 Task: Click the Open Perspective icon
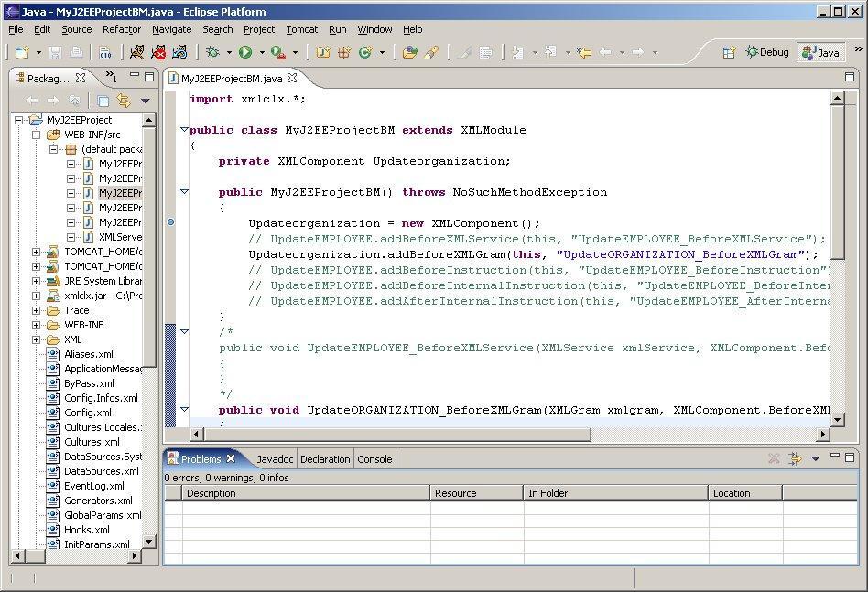(x=729, y=53)
